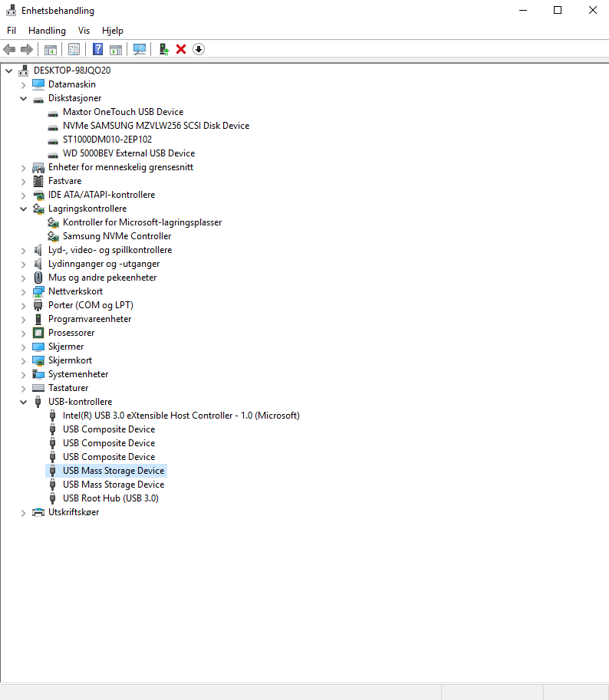Open the Vis menu

pos(84,31)
